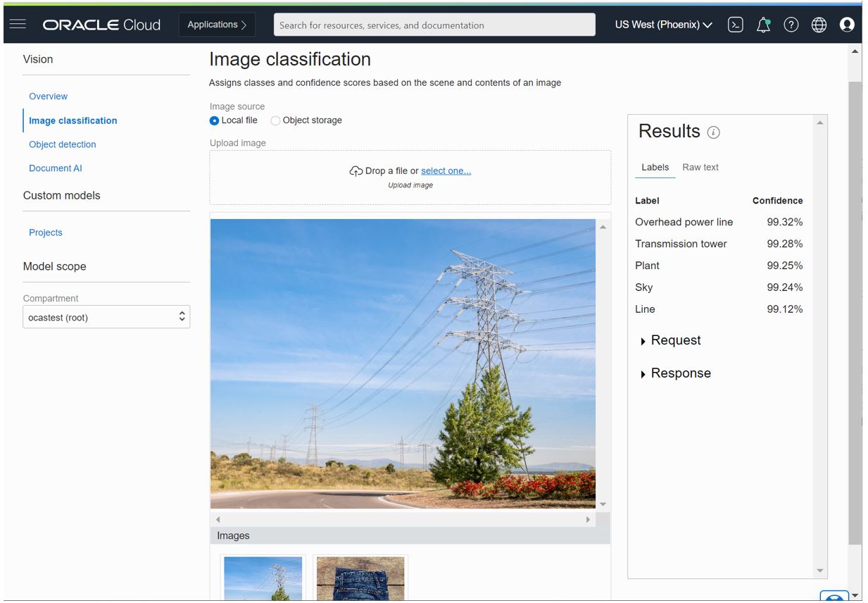Open the Compartment ocastest (root) dropdown
868x603 pixels.
pyautogui.click(x=106, y=317)
